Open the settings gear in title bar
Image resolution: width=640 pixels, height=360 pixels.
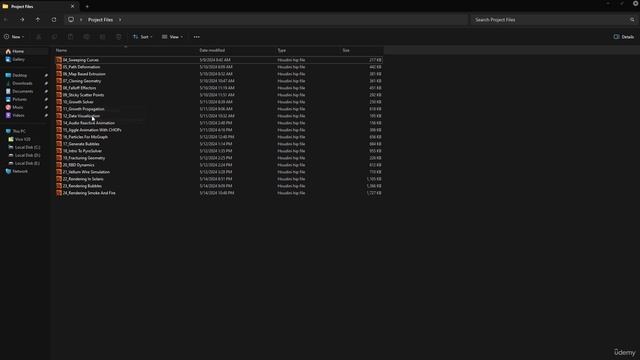point(636,3)
